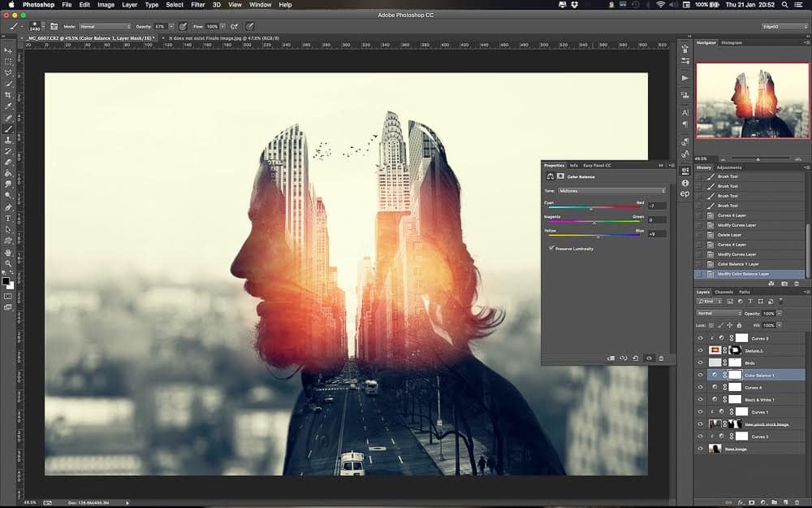Open the blend mode dropdown showing Normal
The width and height of the screenshot is (812, 508).
click(717, 313)
